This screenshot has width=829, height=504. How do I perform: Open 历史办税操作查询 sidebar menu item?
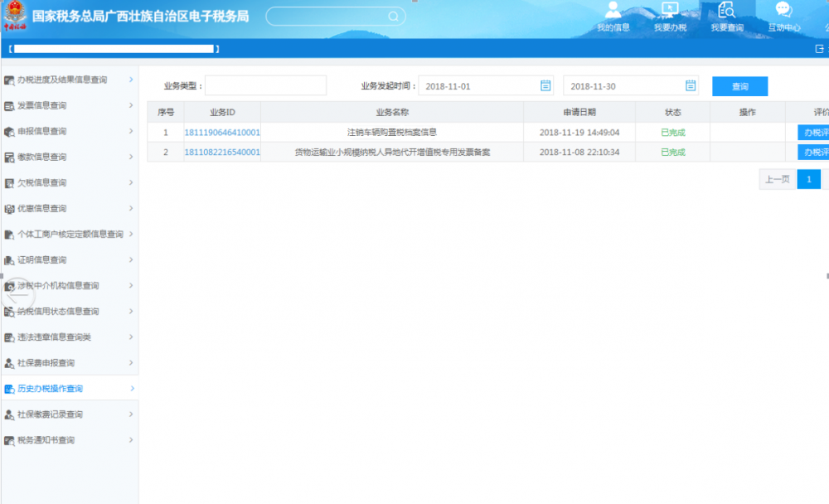tap(51, 389)
